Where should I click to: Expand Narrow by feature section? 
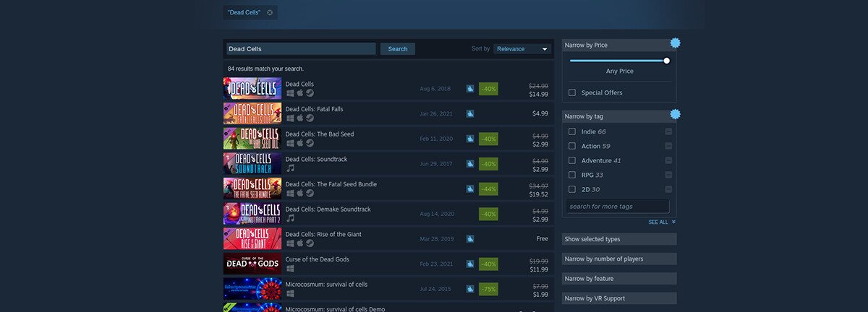(x=619, y=278)
